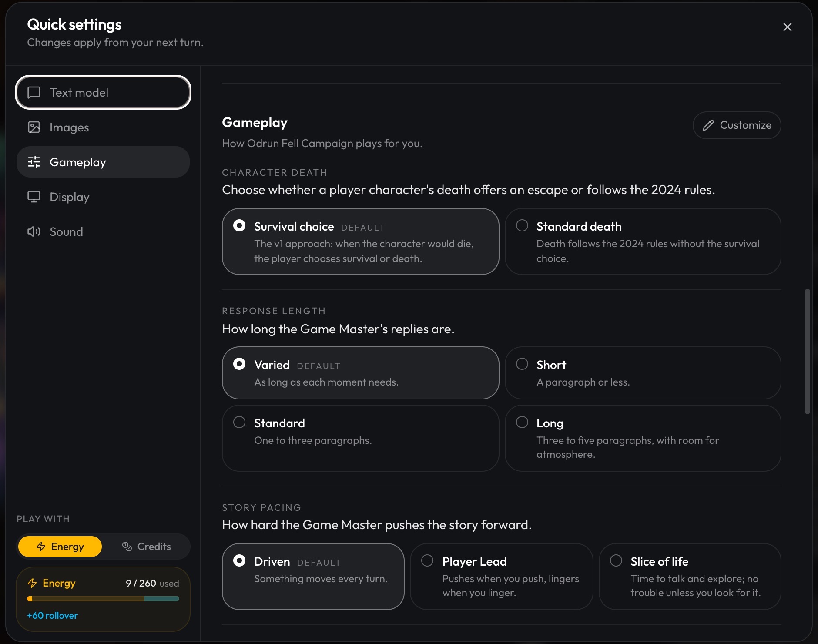Click the Gameplay sliders icon in sidebar

pos(34,162)
